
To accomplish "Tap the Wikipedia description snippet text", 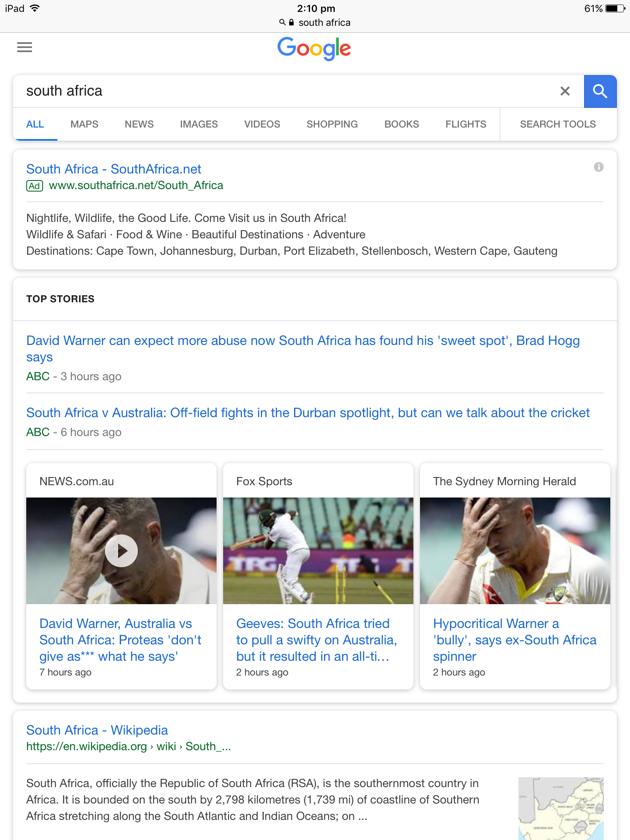I will [x=253, y=800].
